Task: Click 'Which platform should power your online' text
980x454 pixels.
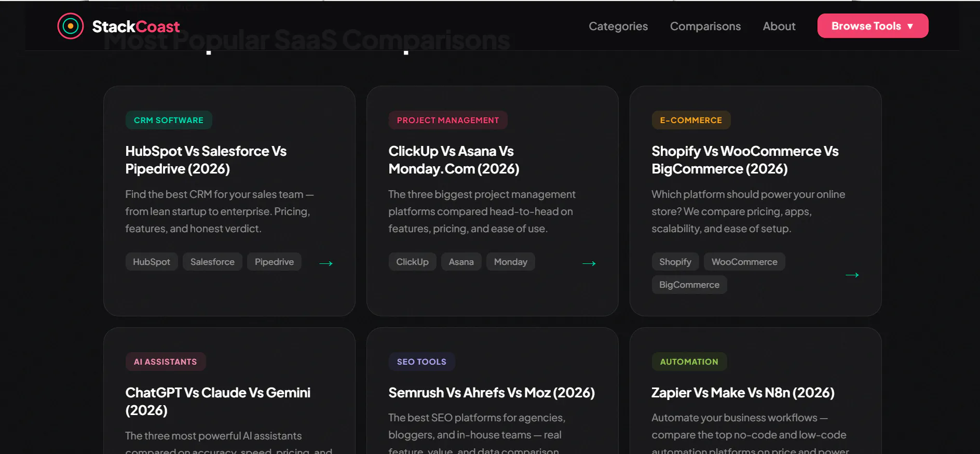Action: 748,211
